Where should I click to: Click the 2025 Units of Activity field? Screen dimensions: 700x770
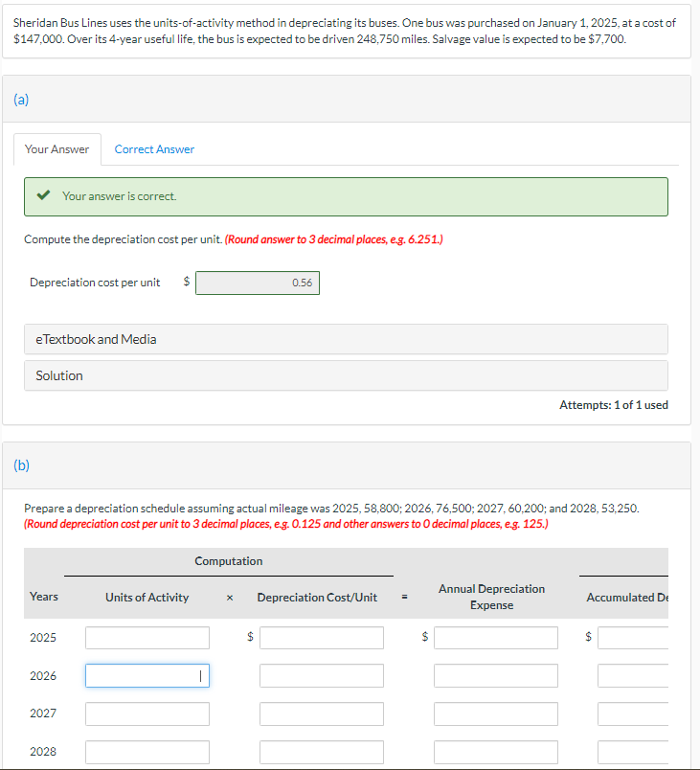pos(147,638)
